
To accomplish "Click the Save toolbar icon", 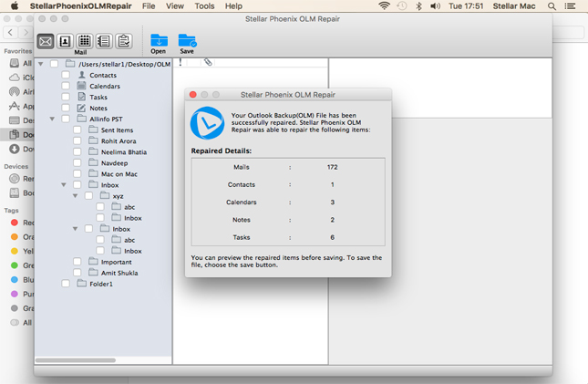I will (187, 41).
